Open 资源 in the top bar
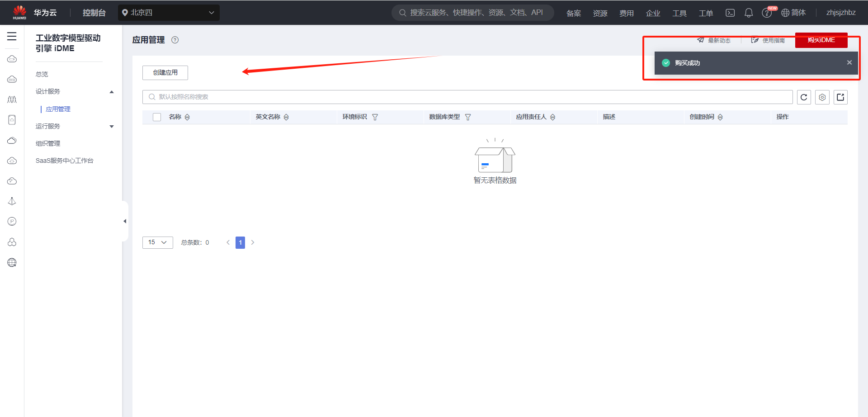The height and width of the screenshot is (417, 868). click(x=600, y=13)
